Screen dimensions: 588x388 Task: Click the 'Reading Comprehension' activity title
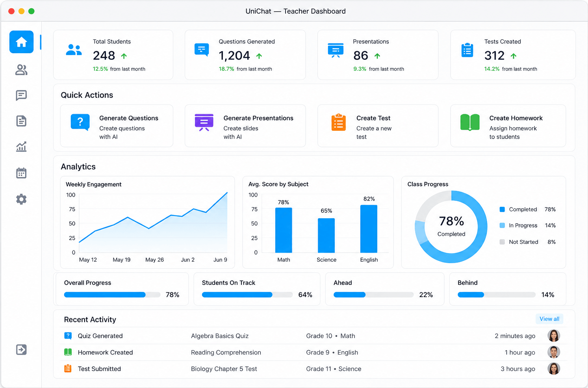click(x=226, y=353)
